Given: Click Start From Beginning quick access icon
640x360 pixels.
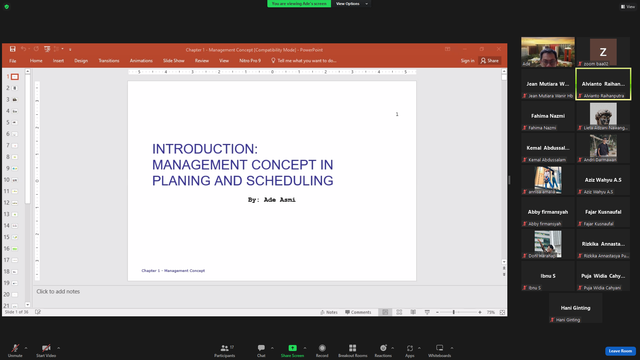Looking at the screenshot, I should pos(47,49).
